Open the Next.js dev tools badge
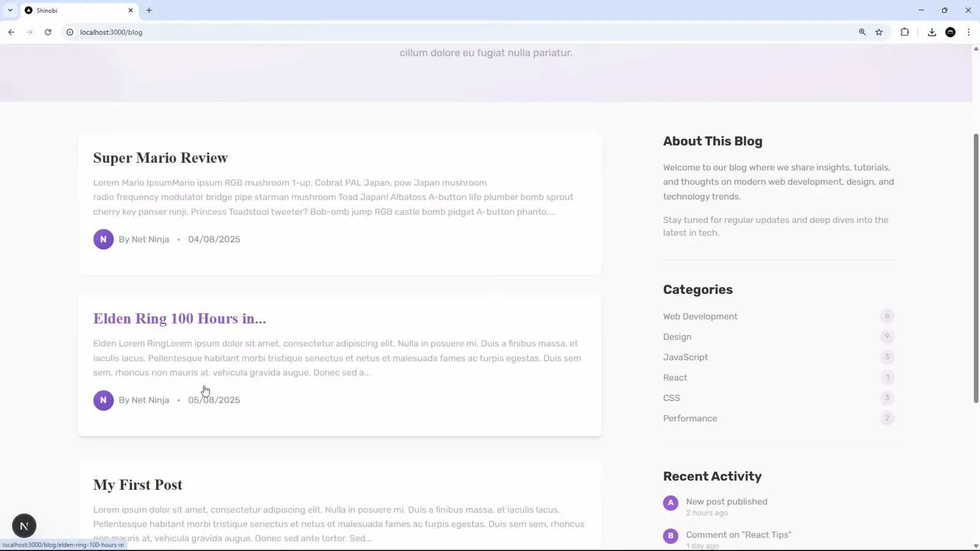980x551 pixels. [x=24, y=526]
